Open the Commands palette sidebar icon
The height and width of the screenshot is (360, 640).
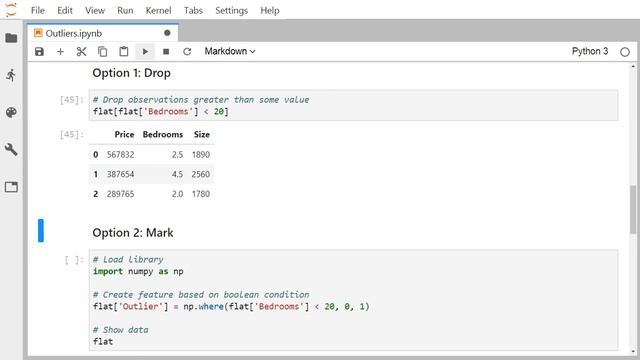pos(11,112)
